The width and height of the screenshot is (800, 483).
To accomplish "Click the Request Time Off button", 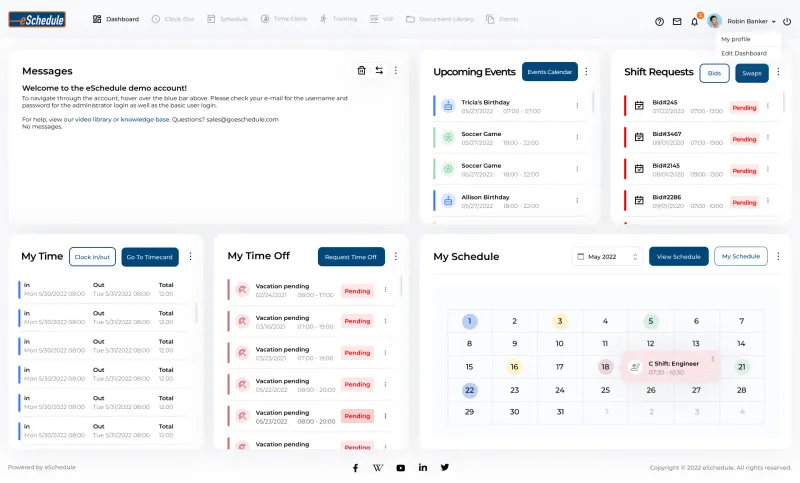I will click(351, 257).
